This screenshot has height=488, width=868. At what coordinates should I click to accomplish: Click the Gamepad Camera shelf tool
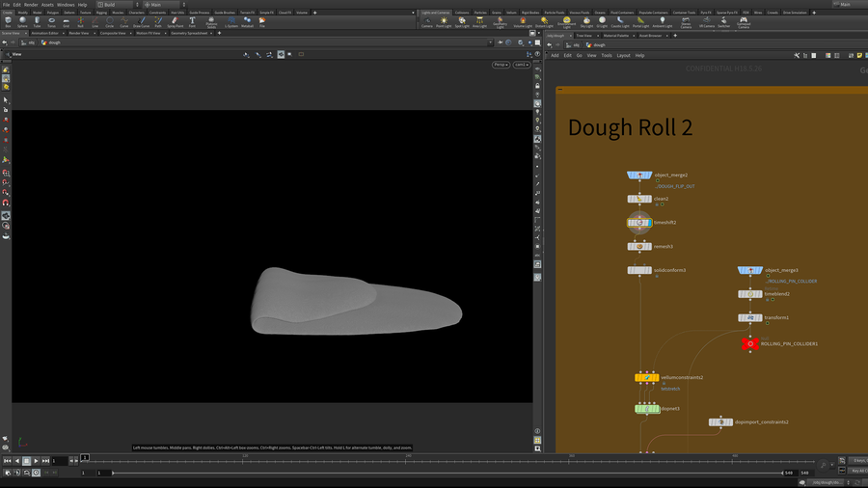click(744, 21)
